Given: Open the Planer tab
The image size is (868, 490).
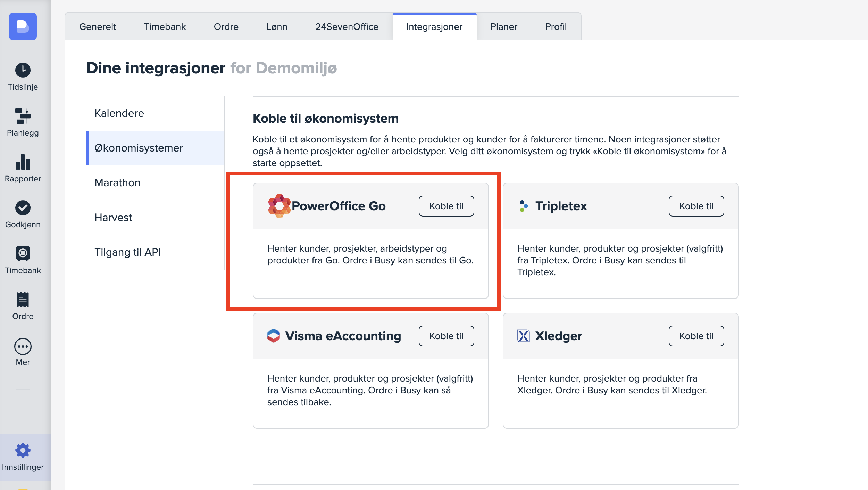Looking at the screenshot, I should [503, 27].
